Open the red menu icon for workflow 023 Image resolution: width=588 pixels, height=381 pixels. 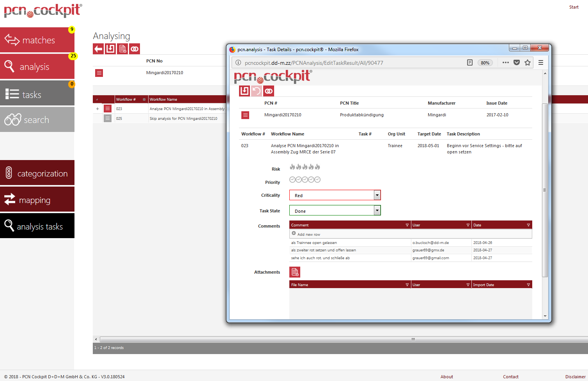(x=108, y=109)
